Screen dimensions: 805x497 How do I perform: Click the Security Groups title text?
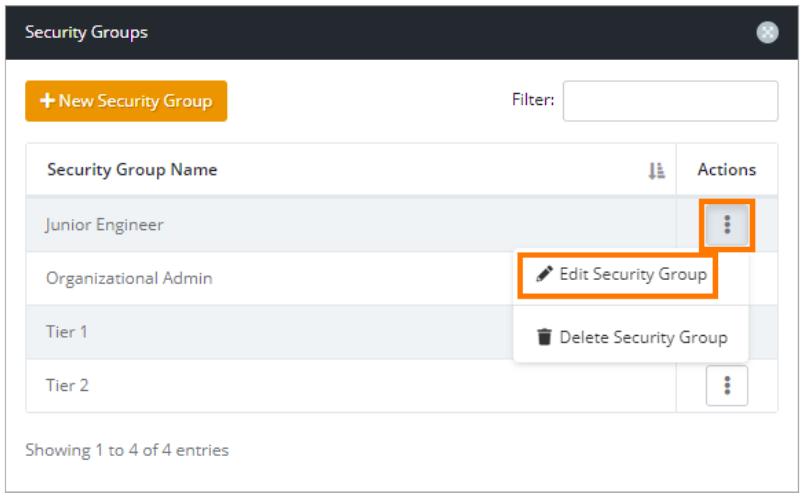(86, 32)
